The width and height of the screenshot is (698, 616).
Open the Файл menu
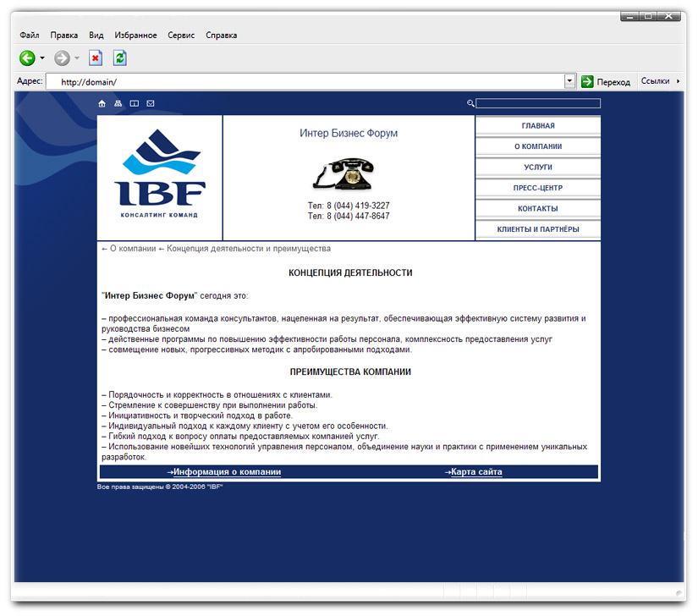tap(28, 35)
